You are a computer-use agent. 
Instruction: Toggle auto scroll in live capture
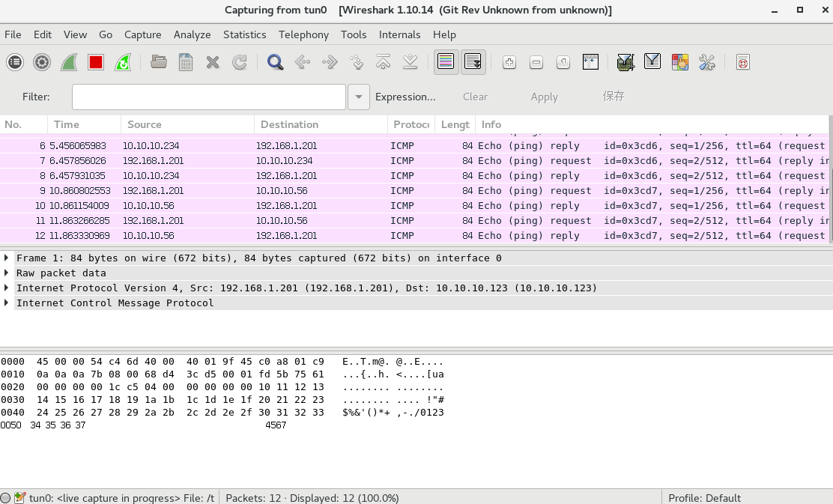tap(473, 62)
